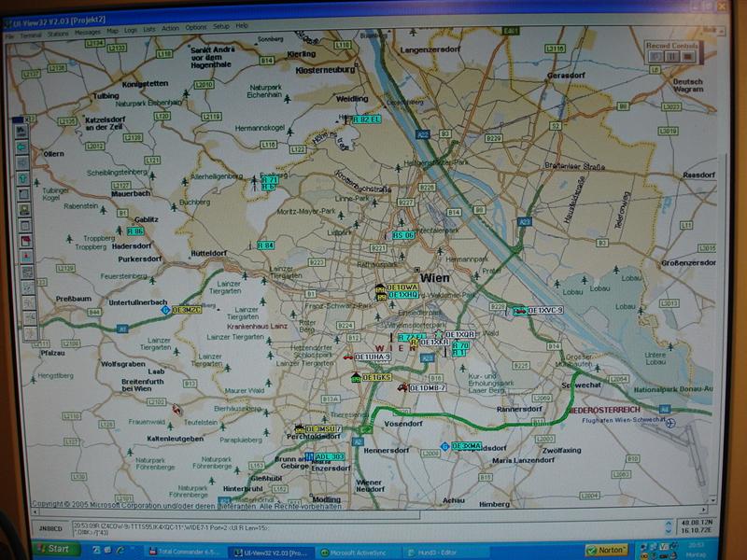This screenshot has height=560, width=747.
Task: Open the Terminal menu
Action: (31, 35)
